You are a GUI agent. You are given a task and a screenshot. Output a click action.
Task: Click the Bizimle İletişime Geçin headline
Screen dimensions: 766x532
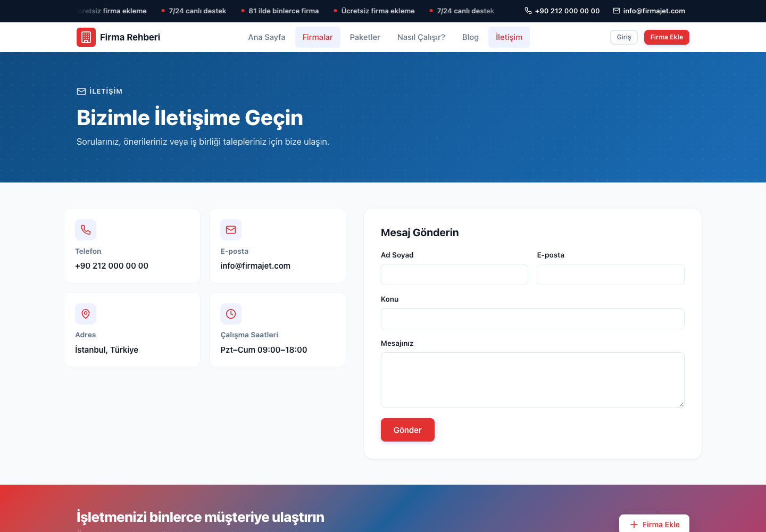click(190, 118)
